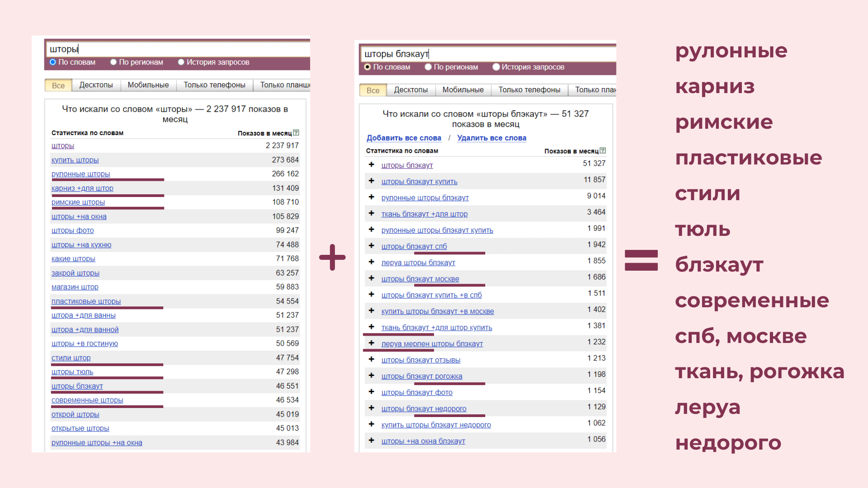This screenshot has height=488, width=868.
Task: Open help icon near right «Показов в месяц»
Action: click(x=603, y=150)
